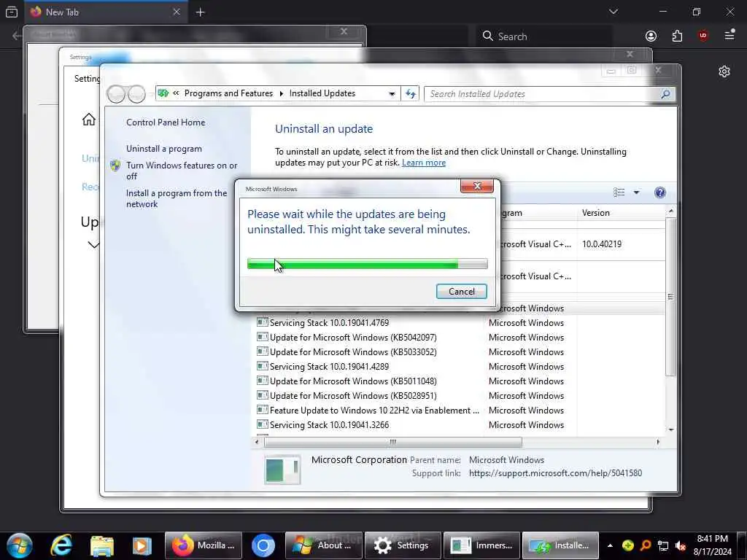Click the Firefox Search box

tap(543, 36)
